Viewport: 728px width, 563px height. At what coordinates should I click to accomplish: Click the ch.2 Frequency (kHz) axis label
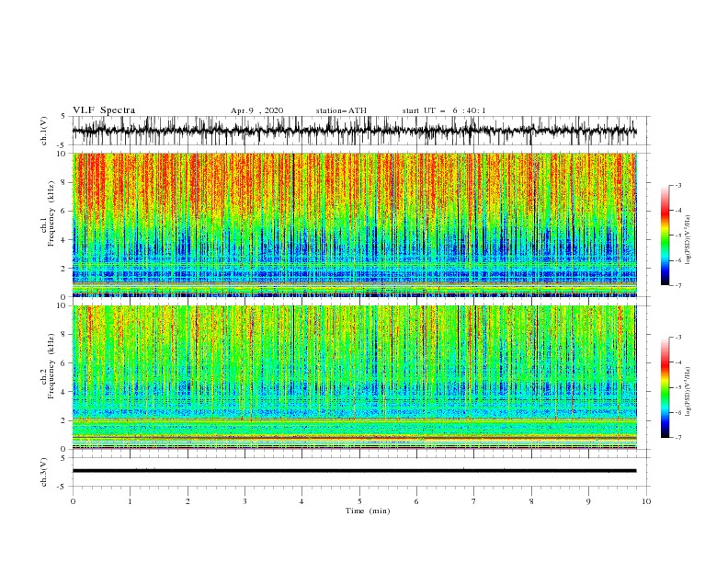tap(48, 366)
